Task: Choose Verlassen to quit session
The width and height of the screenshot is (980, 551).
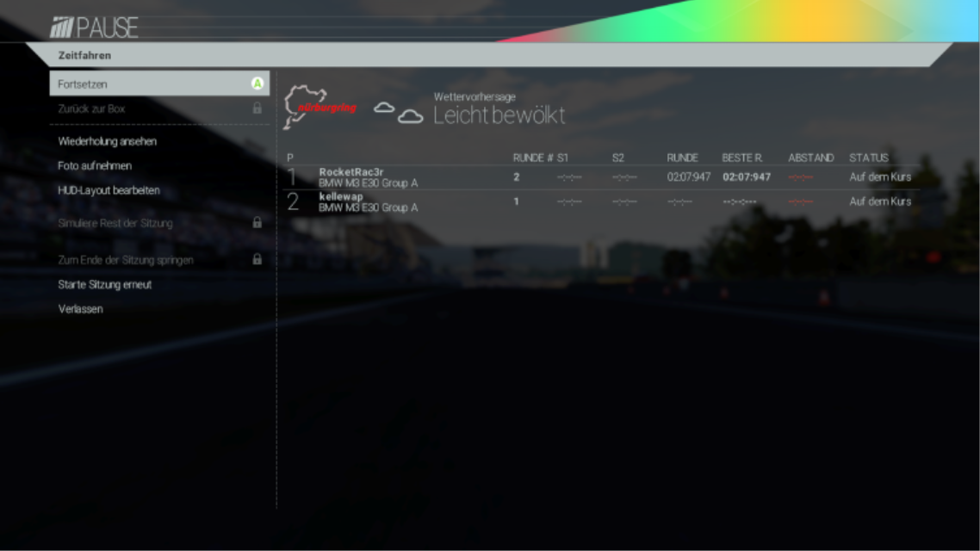Action: (81, 309)
